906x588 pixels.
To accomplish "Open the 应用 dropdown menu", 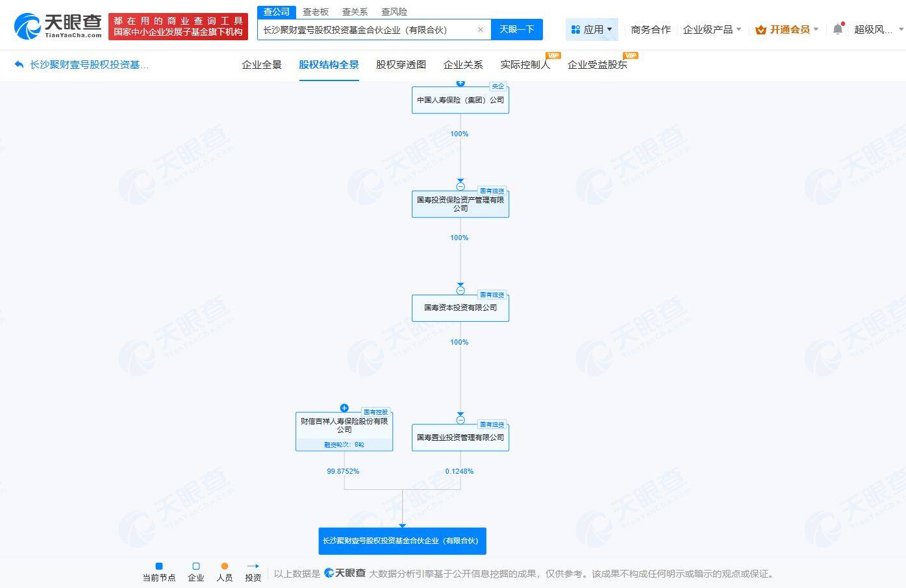I will point(592,30).
